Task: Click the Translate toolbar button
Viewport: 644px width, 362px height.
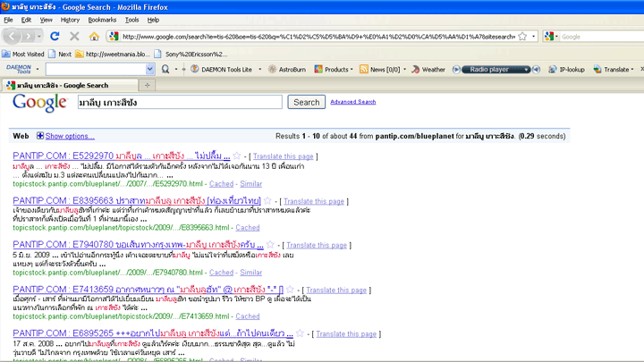Action: click(611, 70)
